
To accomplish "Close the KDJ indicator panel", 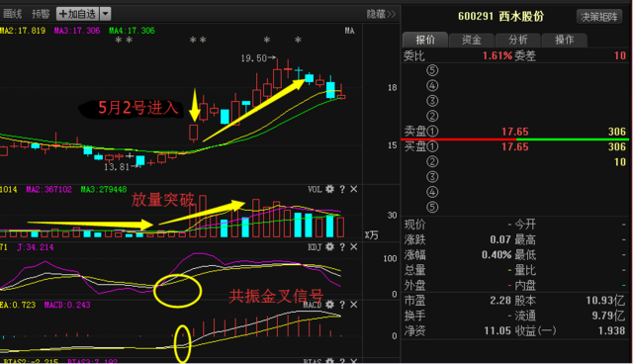I will (354, 247).
